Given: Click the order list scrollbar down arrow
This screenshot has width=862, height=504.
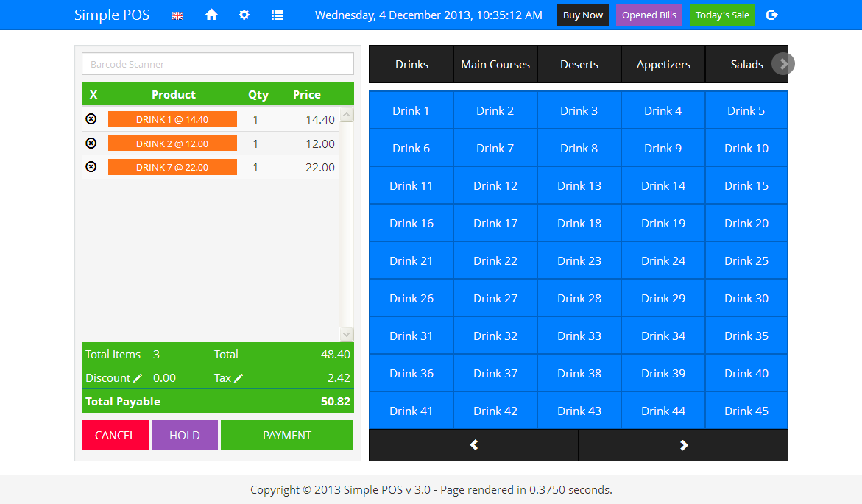Looking at the screenshot, I should [346, 334].
